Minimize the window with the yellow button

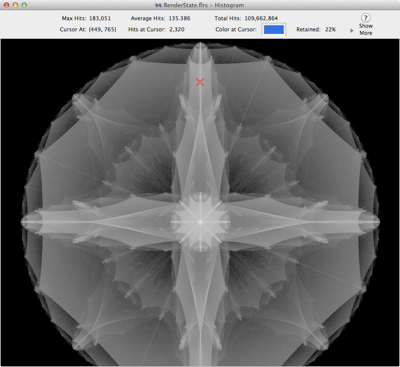[x=15, y=5]
